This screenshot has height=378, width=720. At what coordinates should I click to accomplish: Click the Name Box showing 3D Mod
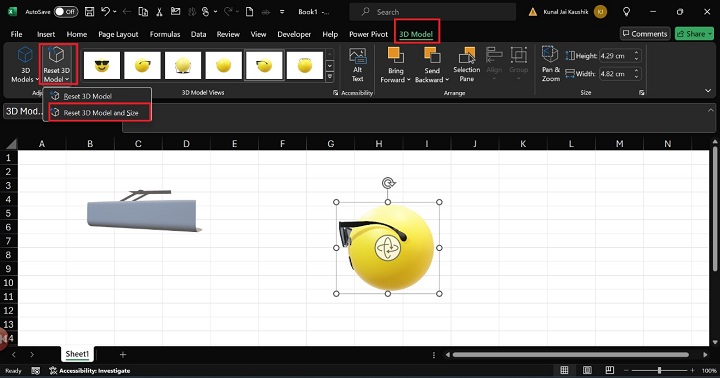tap(24, 111)
